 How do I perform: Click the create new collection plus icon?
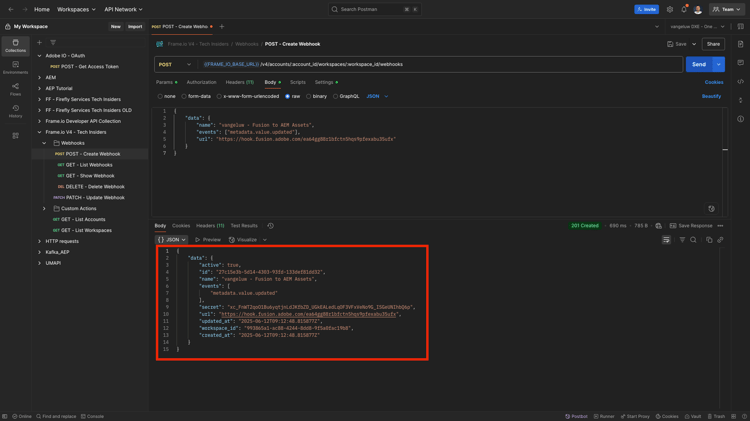(x=40, y=43)
